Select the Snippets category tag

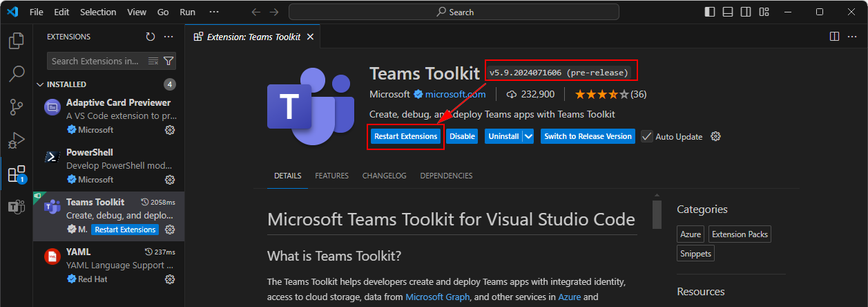tap(695, 254)
